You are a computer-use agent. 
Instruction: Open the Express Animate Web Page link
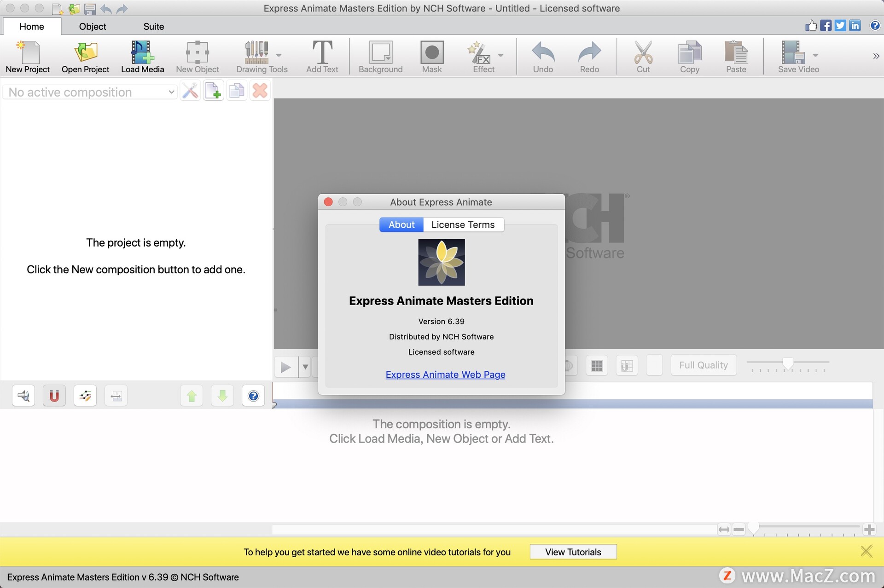pos(445,375)
